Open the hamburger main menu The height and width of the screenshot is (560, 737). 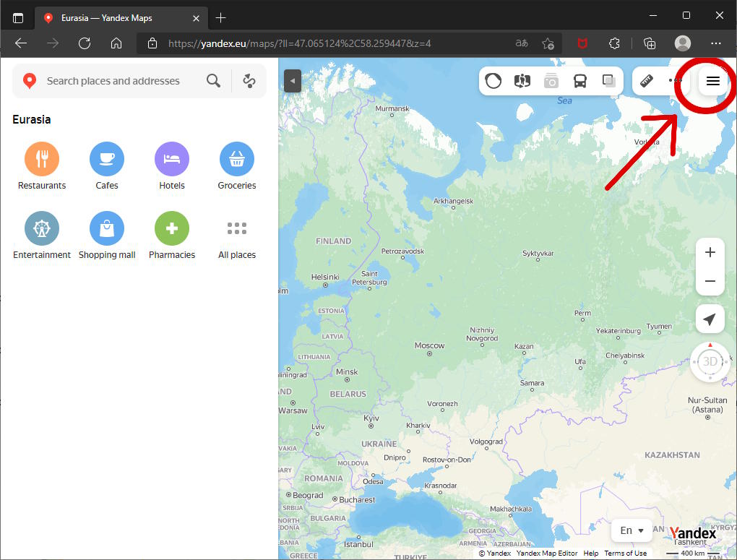click(713, 81)
